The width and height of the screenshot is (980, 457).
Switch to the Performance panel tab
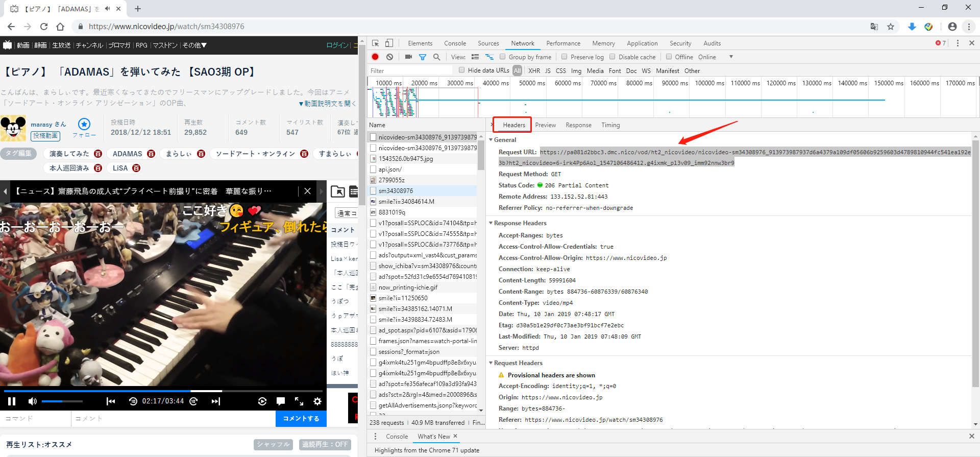tap(563, 43)
